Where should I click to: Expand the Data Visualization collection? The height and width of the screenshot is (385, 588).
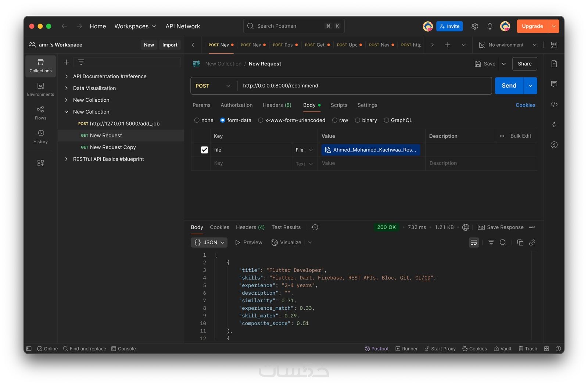point(66,88)
